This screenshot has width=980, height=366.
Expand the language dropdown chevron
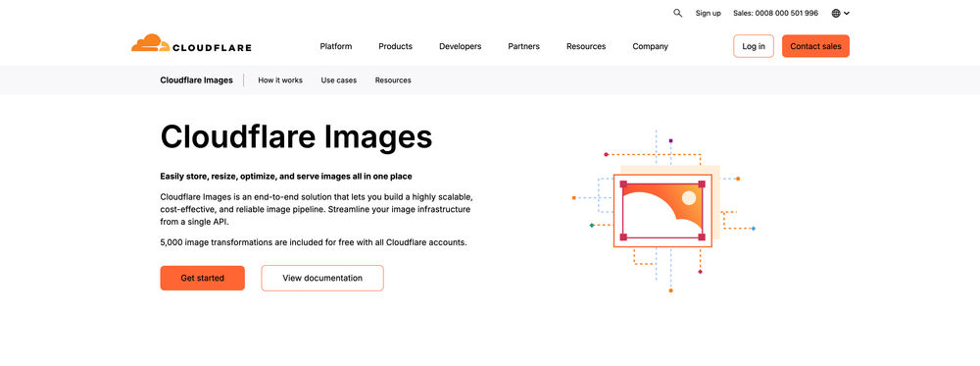coord(847,13)
